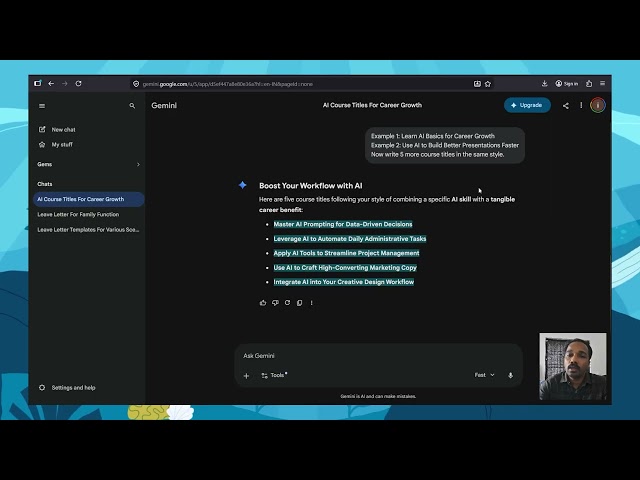Click browser Sign in button
This screenshot has height=480, width=640.
(567, 84)
